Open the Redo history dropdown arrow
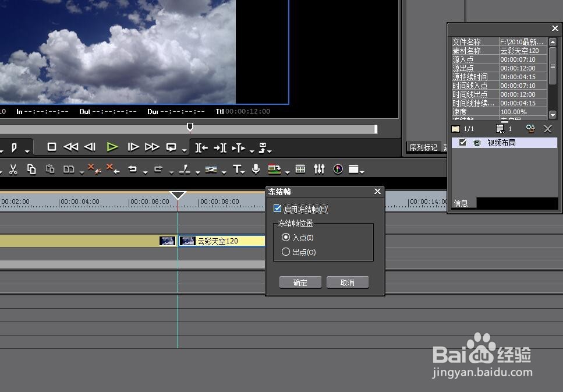The width and height of the screenshot is (563, 392). 171,173
